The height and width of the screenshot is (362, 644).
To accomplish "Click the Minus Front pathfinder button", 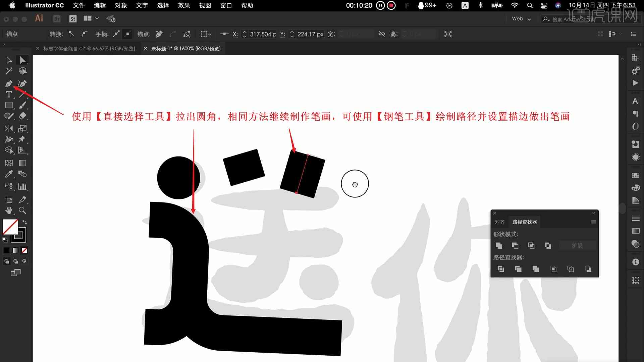I will pos(515,245).
